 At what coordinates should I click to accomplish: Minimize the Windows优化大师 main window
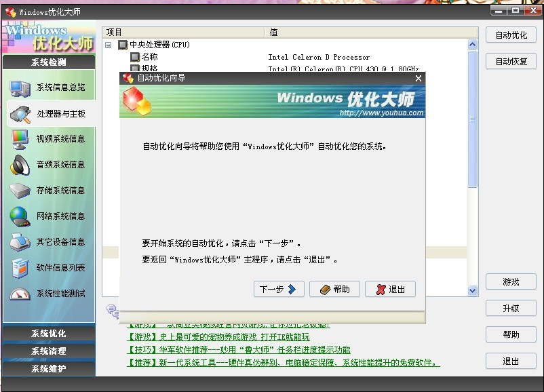(499, 10)
